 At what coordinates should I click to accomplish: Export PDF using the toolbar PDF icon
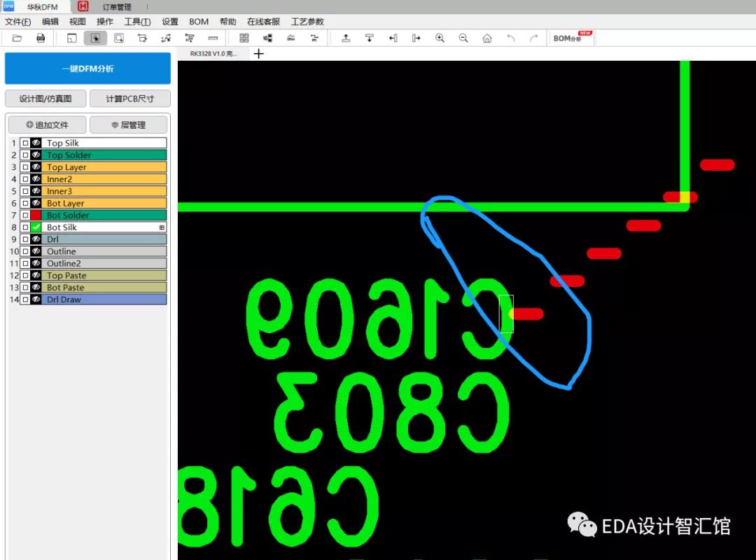point(41,38)
